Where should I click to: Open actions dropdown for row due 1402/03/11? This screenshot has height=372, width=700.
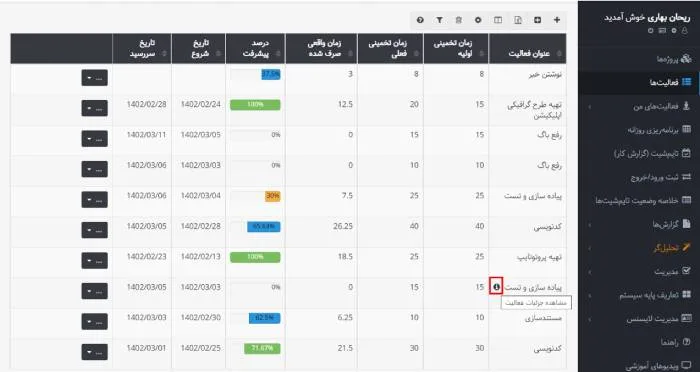pyautogui.click(x=95, y=138)
